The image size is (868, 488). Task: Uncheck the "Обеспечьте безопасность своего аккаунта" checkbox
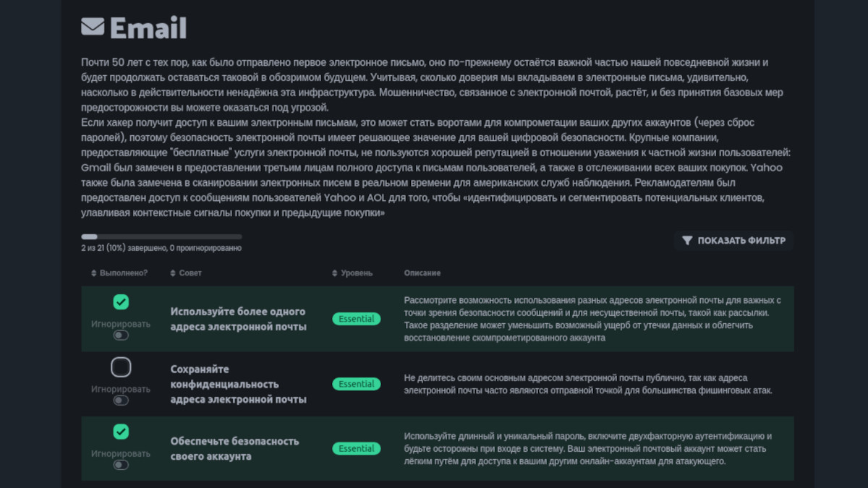click(121, 432)
